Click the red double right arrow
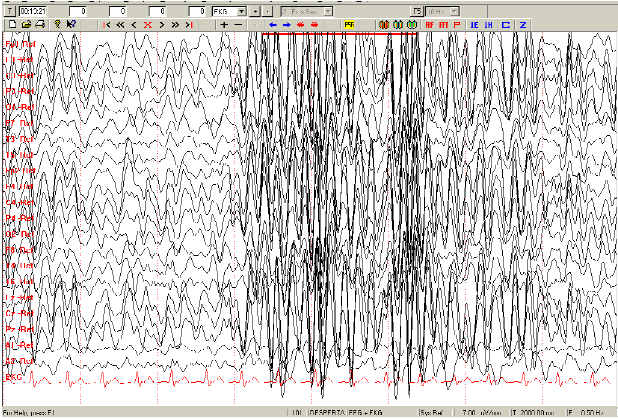This screenshot has width=618, height=419. (x=315, y=25)
